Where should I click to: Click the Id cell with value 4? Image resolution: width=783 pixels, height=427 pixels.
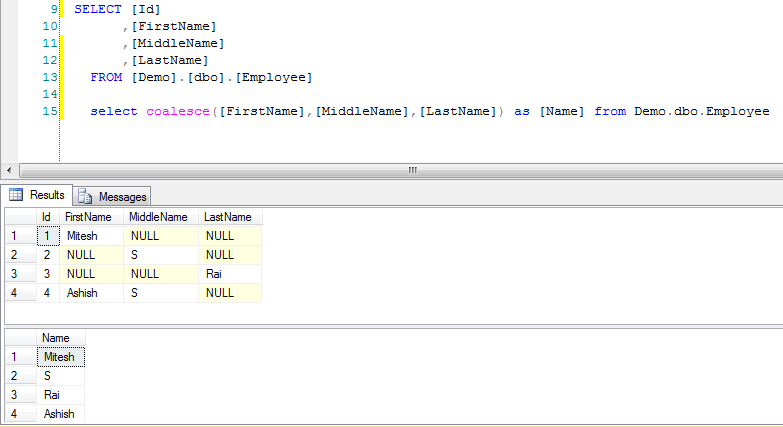48,293
